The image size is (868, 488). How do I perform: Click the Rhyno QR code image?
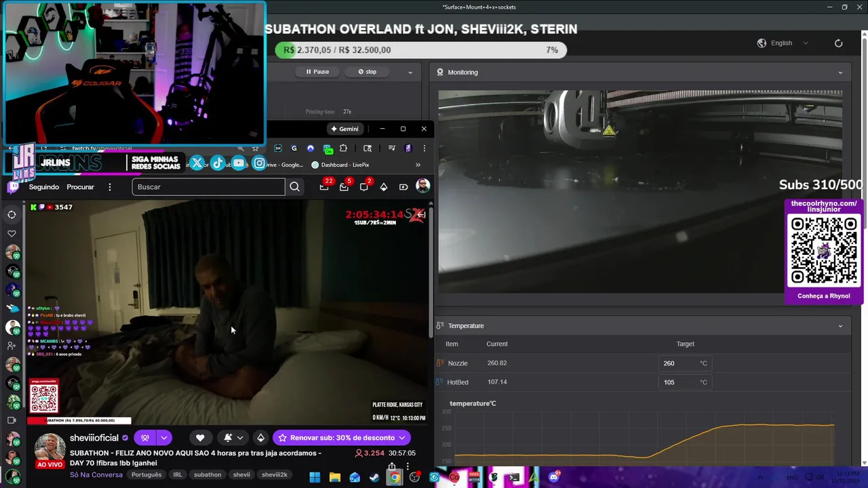click(x=824, y=251)
